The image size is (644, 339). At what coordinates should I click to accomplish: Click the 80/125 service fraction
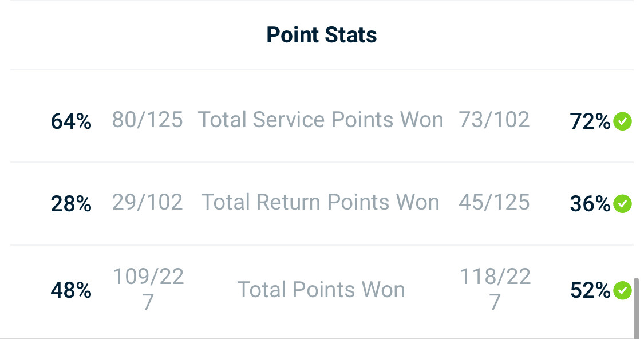pyautogui.click(x=148, y=120)
